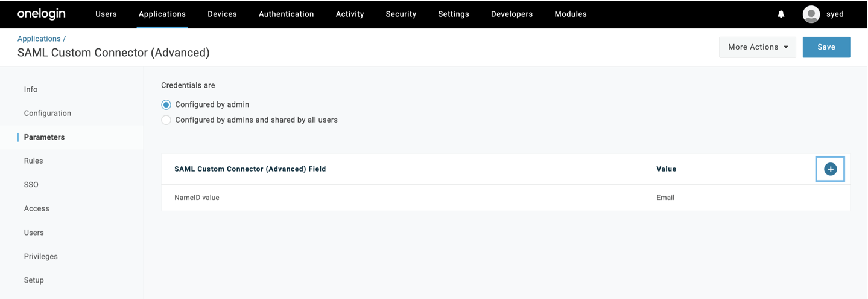Image resolution: width=868 pixels, height=299 pixels.
Task: Switch to the Configuration tab
Action: (x=48, y=113)
